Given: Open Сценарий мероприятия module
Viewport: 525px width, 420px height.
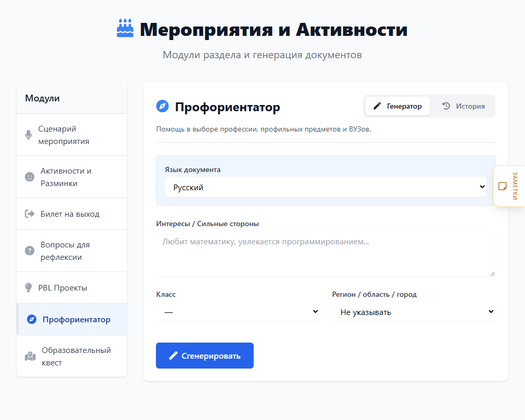Looking at the screenshot, I should click(x=72, y=135).
